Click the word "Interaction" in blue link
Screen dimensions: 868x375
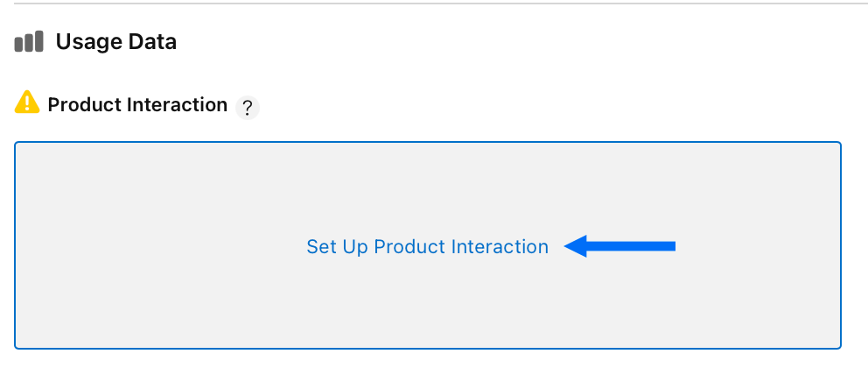[x=500, y=246]
